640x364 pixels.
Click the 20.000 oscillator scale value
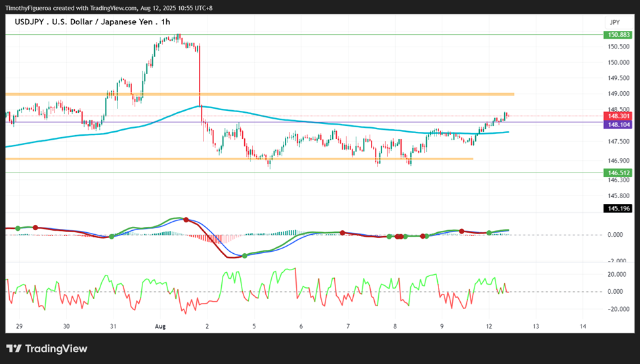(x=616, y=274)
